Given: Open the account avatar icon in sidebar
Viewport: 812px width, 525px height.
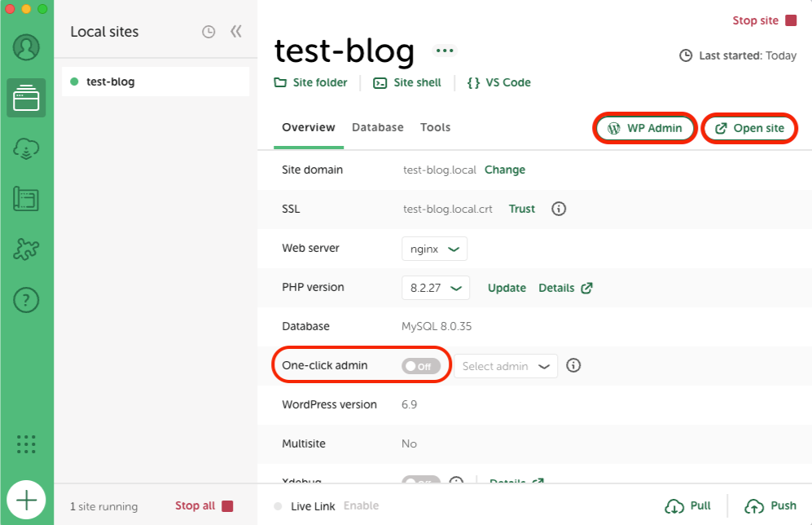Looking at the screenshot, I should [26, 47].
